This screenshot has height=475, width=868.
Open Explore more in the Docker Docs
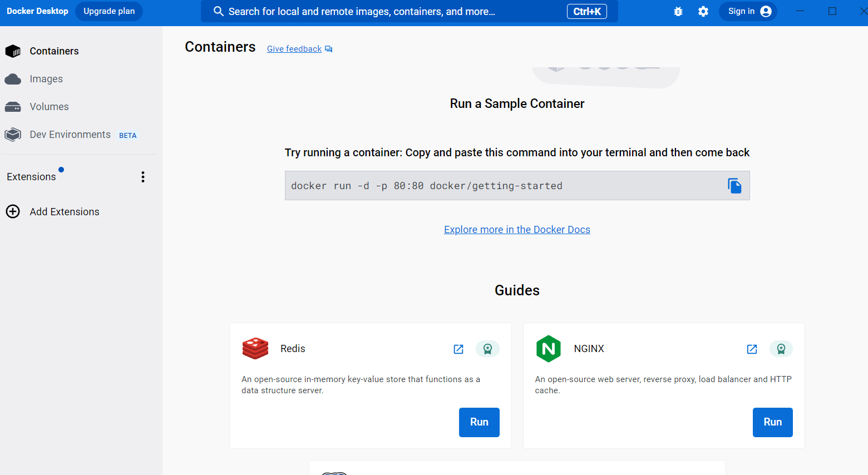point(517,230)
